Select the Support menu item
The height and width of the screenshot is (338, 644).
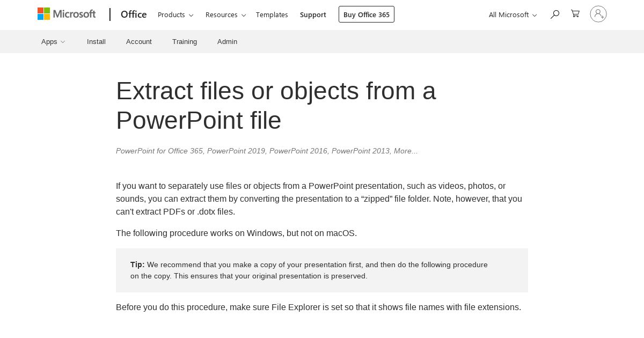(313, 14)
